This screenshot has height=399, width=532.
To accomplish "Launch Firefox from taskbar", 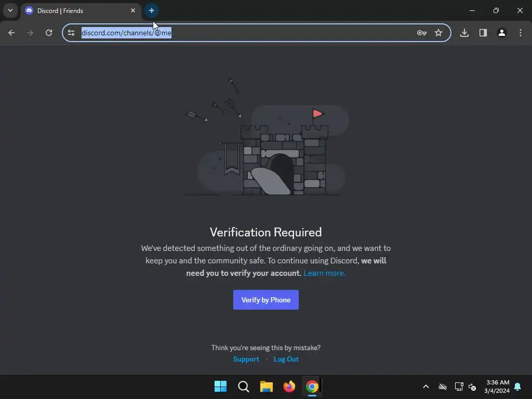I will pyautogui.click(x=289, y=386).
